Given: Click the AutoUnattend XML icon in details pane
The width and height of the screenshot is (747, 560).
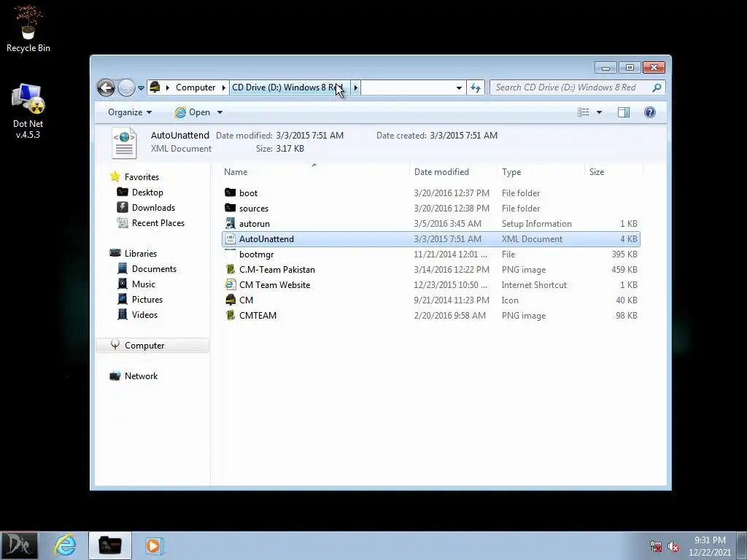Looking at the screenshot, I should (x=124, y=142).
